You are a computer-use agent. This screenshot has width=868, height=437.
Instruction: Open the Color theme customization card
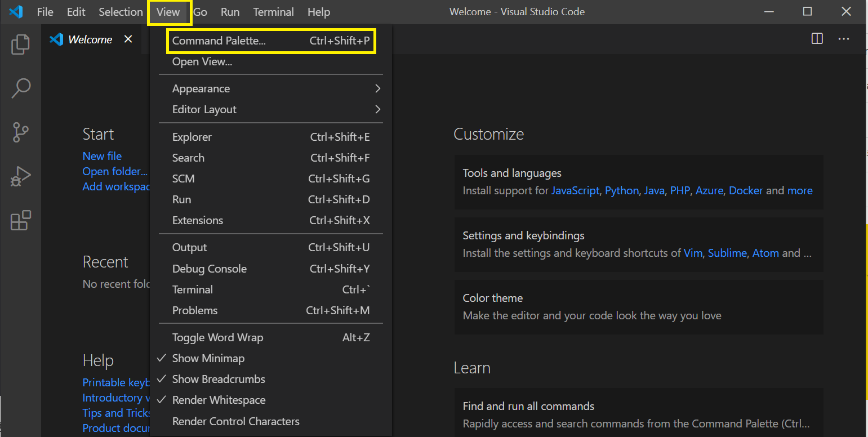pos(638,307)
